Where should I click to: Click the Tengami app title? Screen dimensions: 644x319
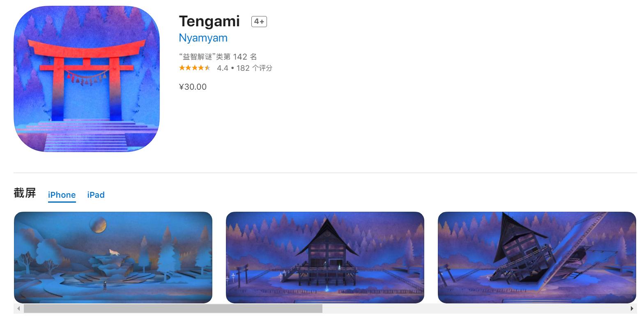(x=209, y=21)
